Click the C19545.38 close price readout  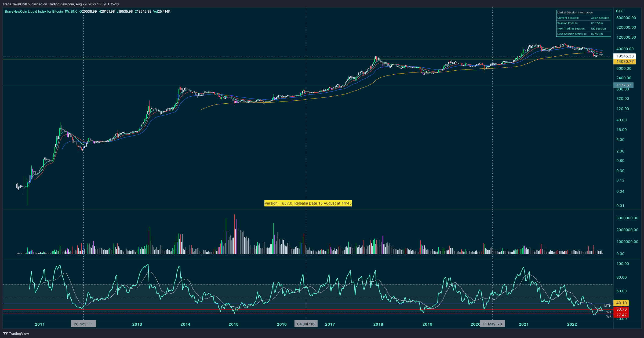(143, 12)
